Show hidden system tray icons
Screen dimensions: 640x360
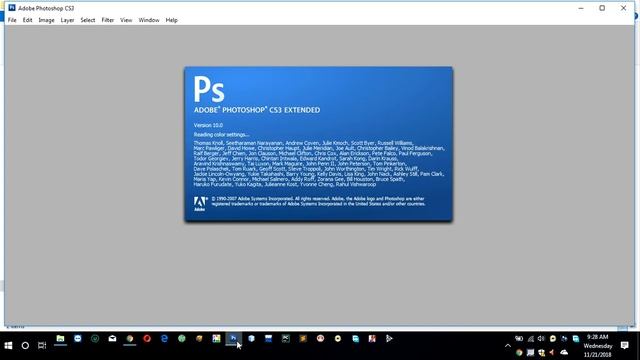tap(508, 346)
